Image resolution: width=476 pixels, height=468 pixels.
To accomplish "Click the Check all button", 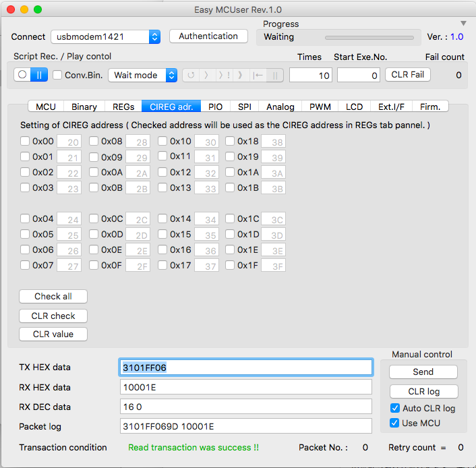I will click(x=53, y=296).
